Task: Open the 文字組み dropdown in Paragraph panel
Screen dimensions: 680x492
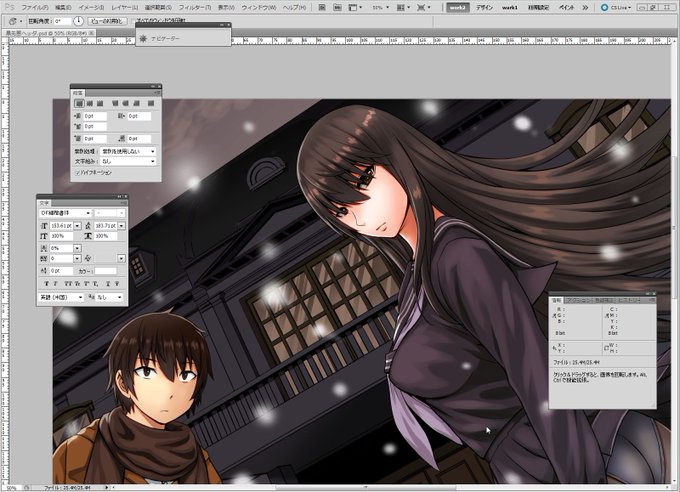Action: tap(128, 161)
